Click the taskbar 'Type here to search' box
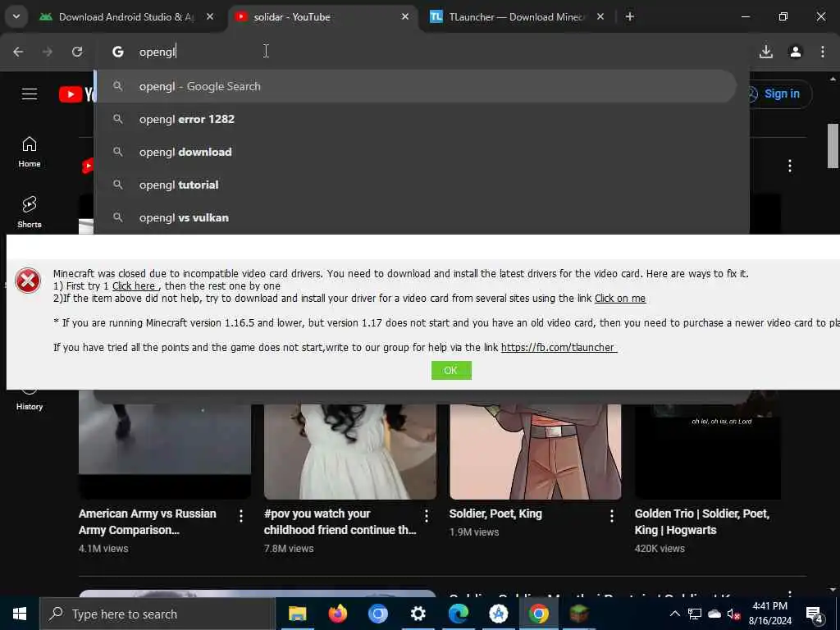 157,614
